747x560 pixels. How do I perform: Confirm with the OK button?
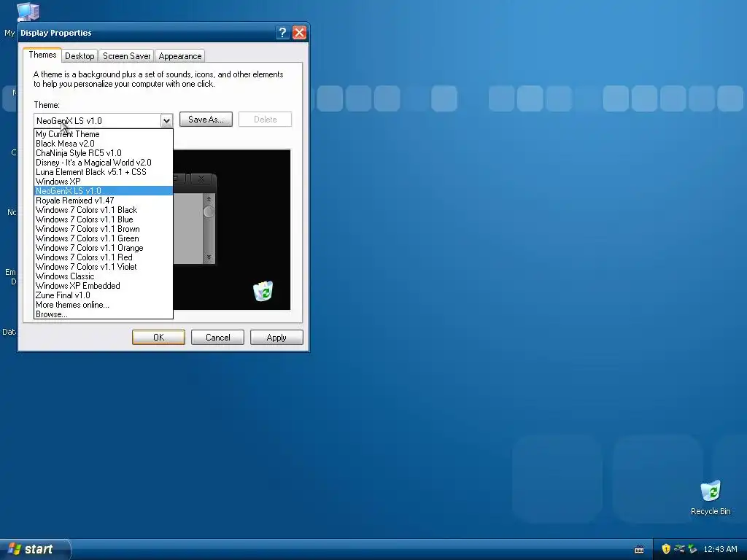158,338
